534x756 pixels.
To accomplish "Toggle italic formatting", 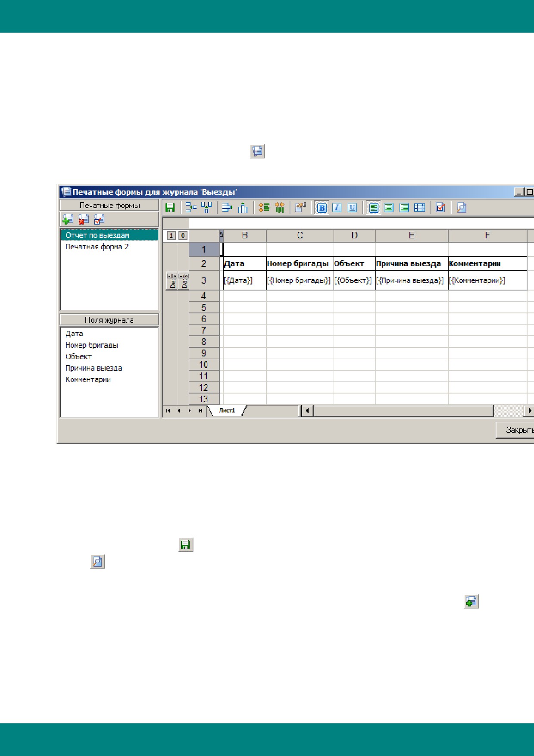I will coord(337,208).
